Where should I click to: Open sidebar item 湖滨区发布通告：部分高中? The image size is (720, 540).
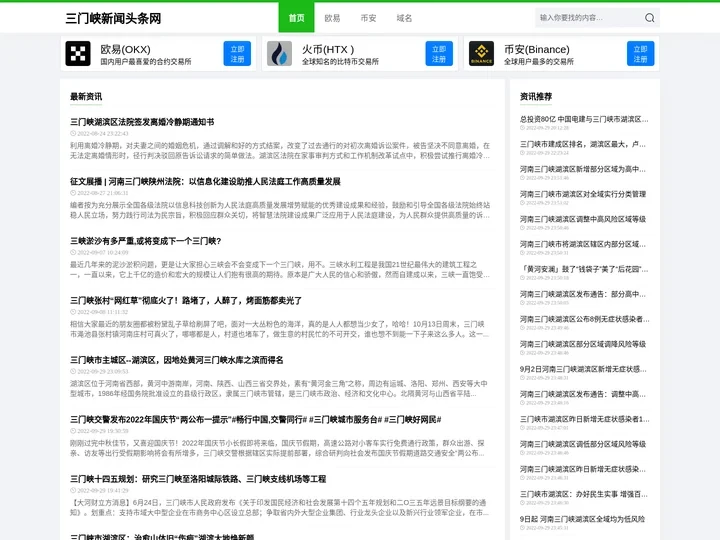[x=583, y=294]
